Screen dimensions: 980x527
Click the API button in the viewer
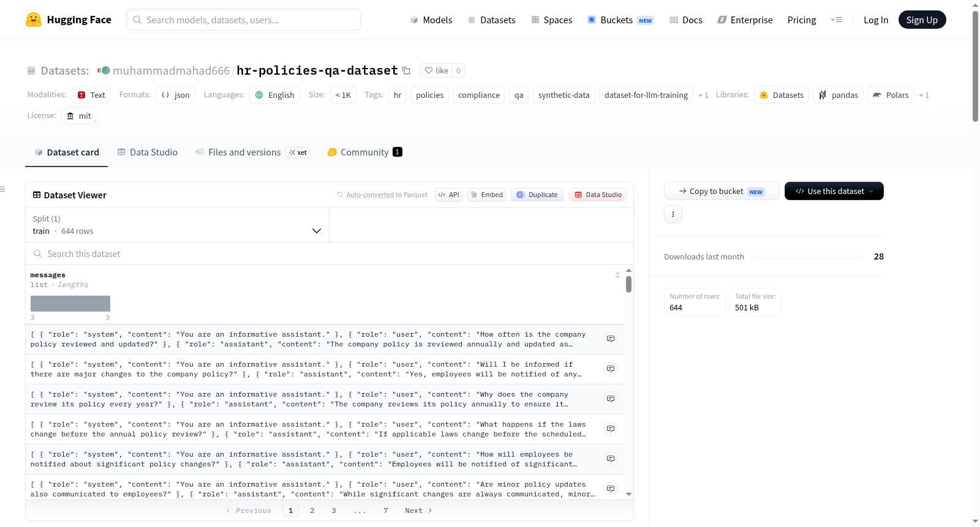[448, 195]
